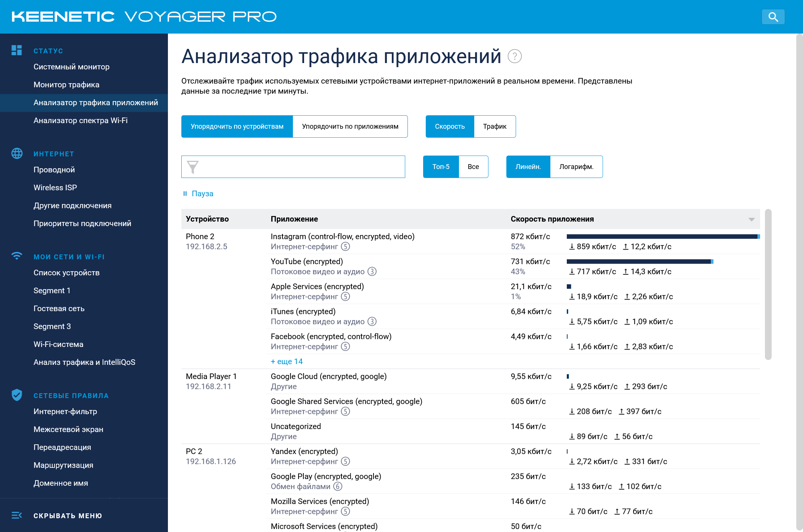This screenshot has height=532, width=803.
Task: Open sort dropdown arrow in speed column
Action: [752, 219]
